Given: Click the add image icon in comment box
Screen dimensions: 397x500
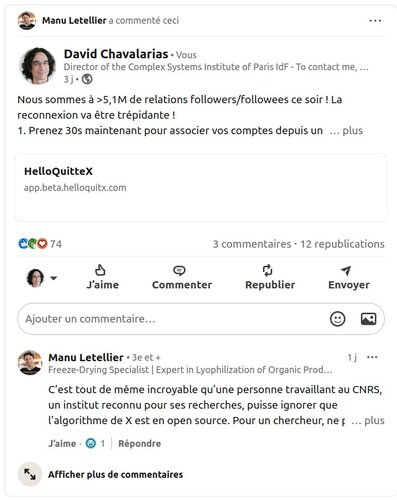Looking at the screenshot, I should point(368,319).
